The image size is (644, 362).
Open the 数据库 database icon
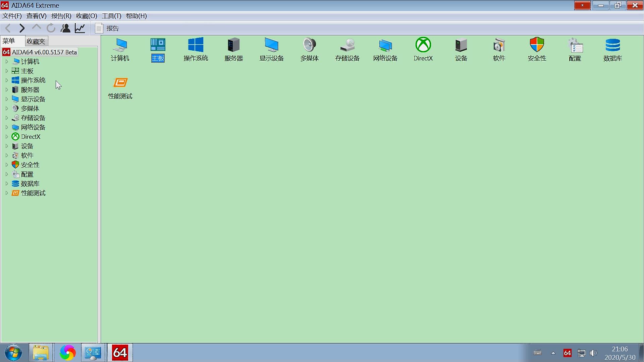[x=612, y=45]
